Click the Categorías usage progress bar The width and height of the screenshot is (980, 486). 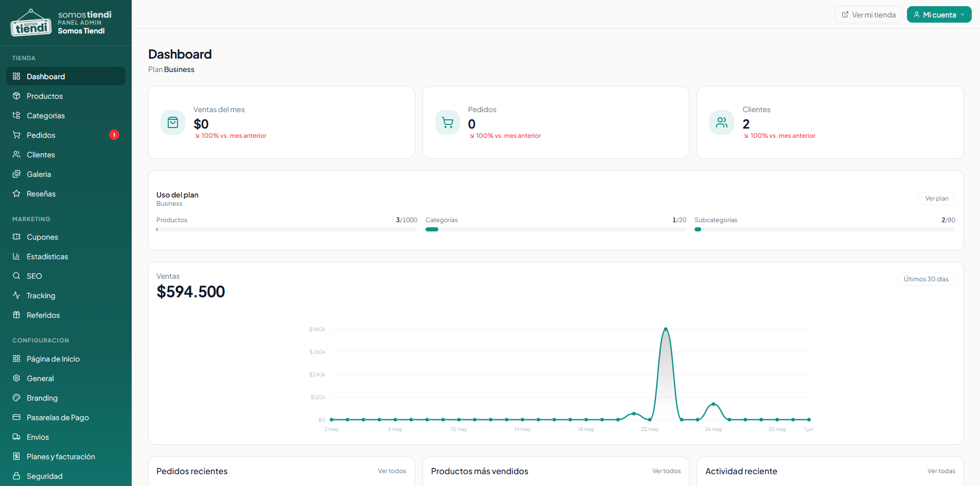pyautogui.click(x=556, y=229)
